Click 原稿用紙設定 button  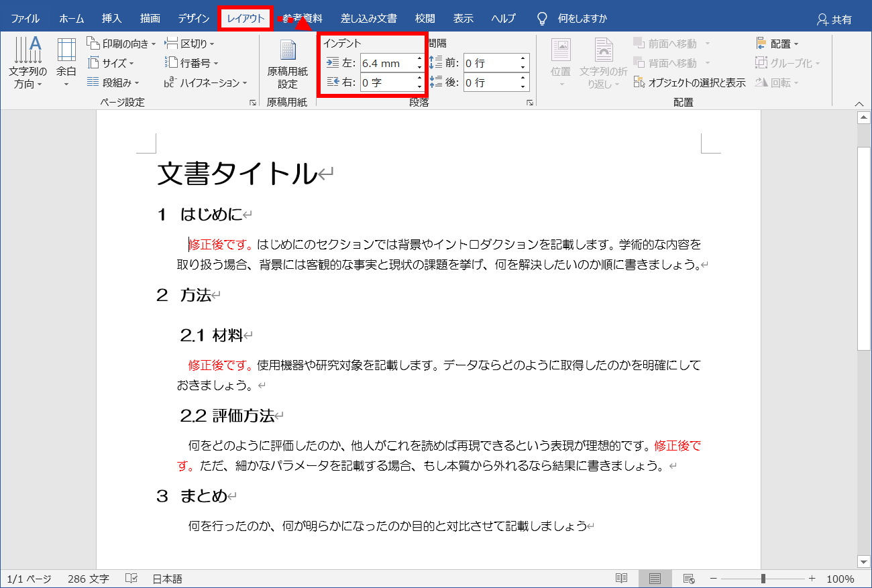(287, 65)
